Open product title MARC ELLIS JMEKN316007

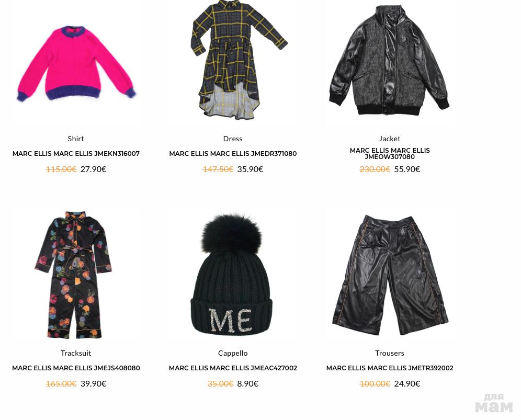point(76,154)
